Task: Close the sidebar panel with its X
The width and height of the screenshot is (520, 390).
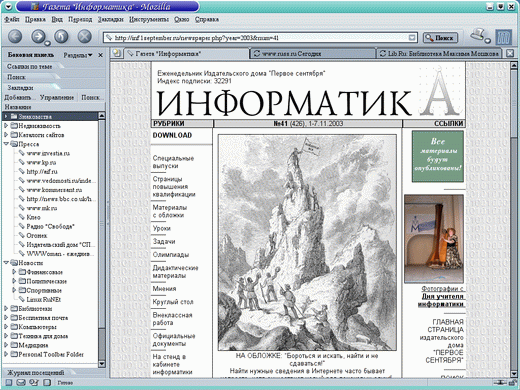Action: tap(100, 55)
